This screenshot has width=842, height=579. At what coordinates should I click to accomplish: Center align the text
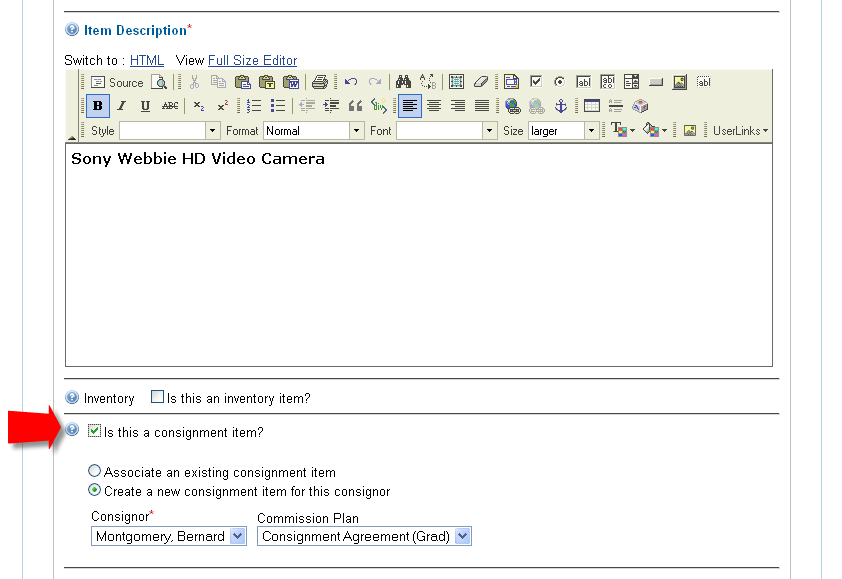click(434, 106)
